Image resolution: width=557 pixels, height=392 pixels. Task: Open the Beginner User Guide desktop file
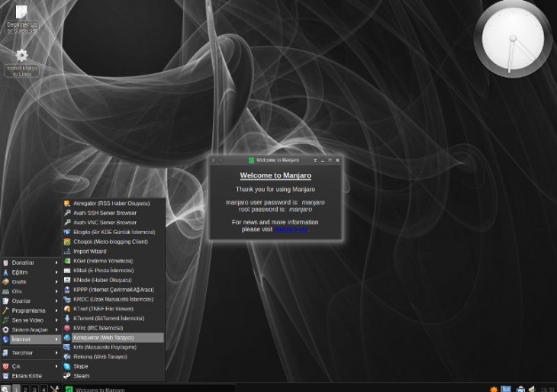[x=21, y=20]
